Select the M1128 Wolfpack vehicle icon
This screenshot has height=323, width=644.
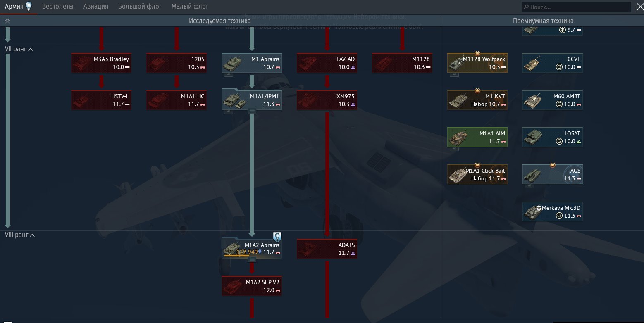(458, 63)
